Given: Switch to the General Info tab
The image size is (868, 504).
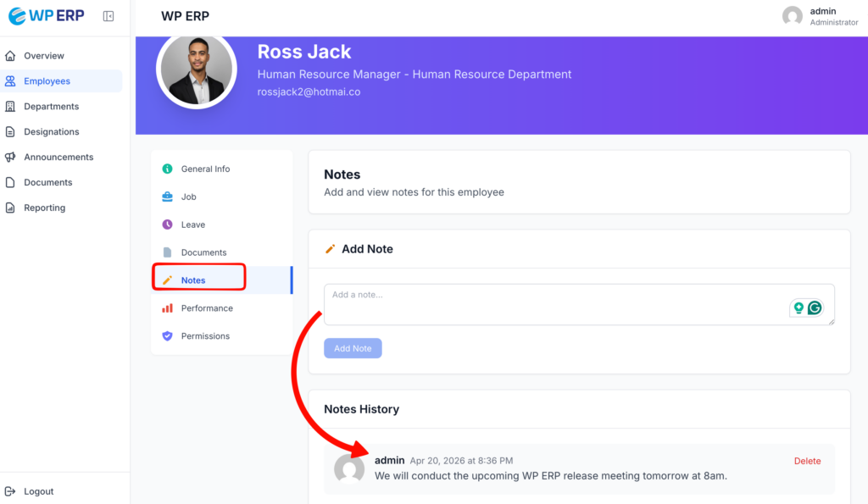Looking at the screenshot, I should [205, 169].
